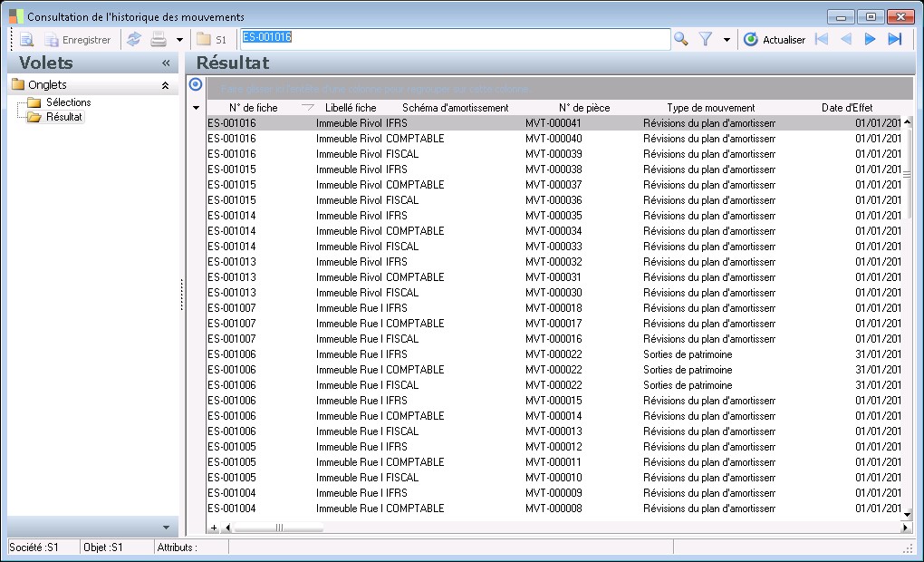Select the Sélections tree item
Viewport: 924px width, 562px height.
coord(68,102)
